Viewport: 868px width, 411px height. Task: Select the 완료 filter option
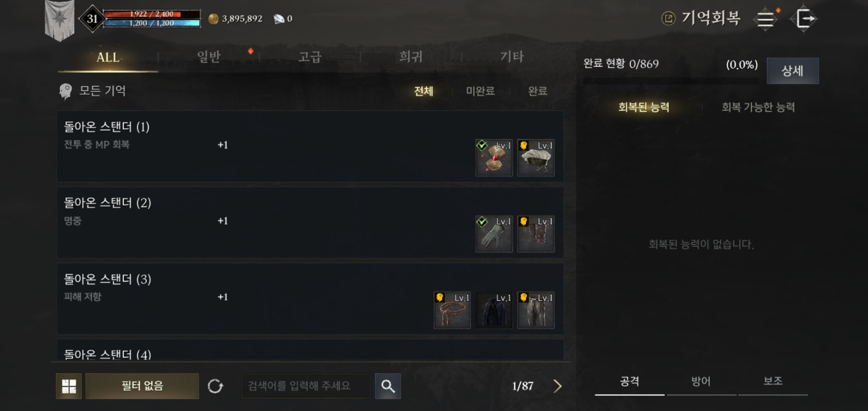[x=537, y=91]
